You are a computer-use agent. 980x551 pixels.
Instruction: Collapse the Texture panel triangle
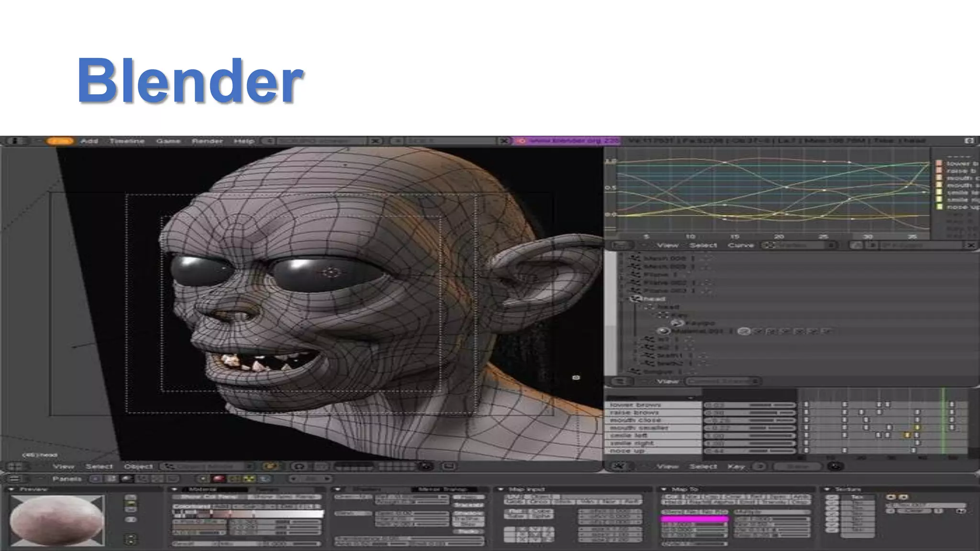click(827, 489)
